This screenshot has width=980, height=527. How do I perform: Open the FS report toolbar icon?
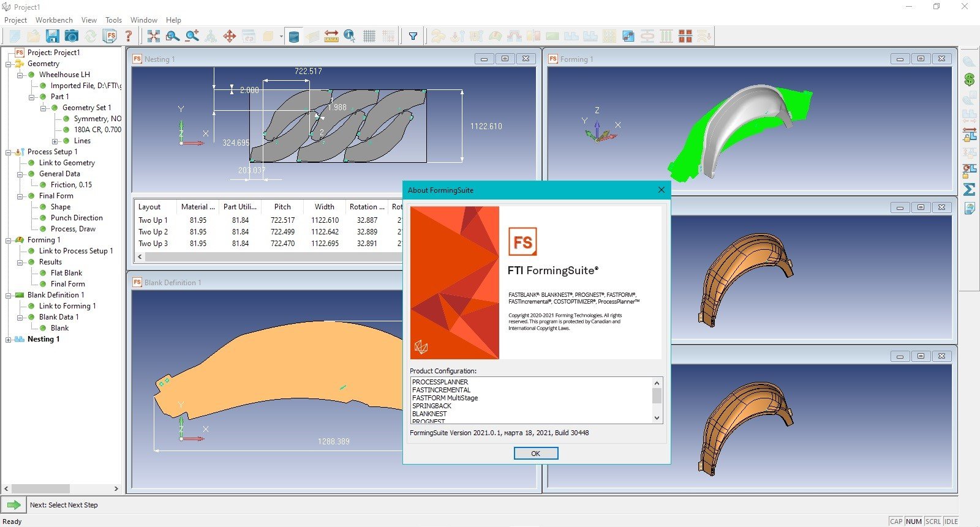click(x=110, y=36)
